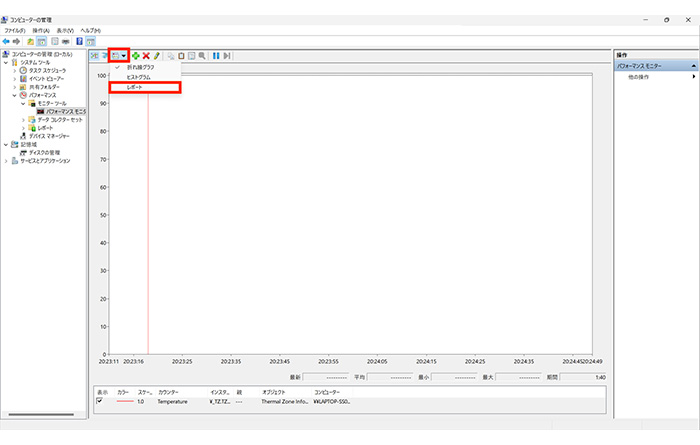Click the green plus Add counter icon
Image resolution: width=700 pixels, height=445 pixels.
[136, 56]
